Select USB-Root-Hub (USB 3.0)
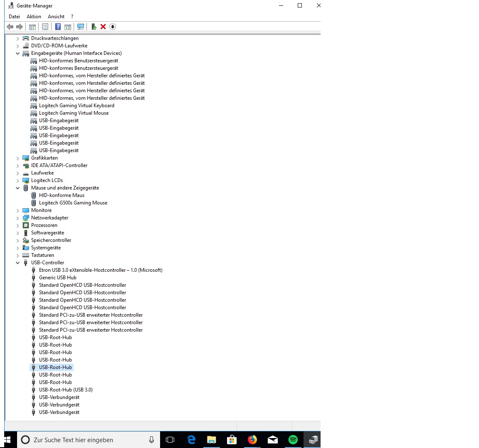 click(x=66, y=390)
